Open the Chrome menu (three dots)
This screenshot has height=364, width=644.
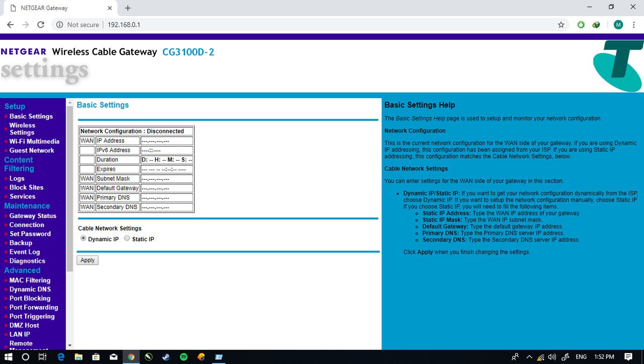634,25
